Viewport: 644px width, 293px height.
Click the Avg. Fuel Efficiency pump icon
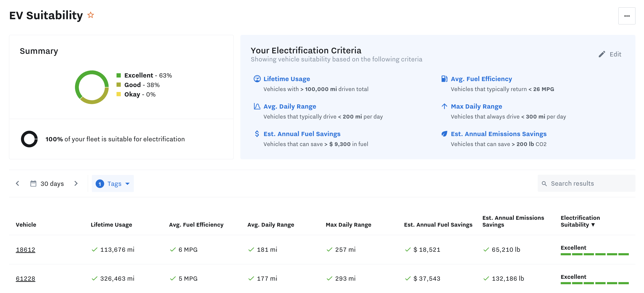click(x=444, y=79)
